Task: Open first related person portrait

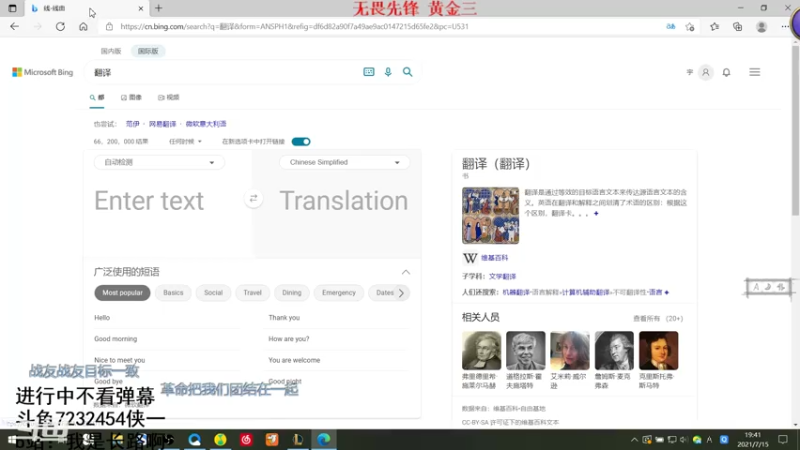Action: coord(482,351)
